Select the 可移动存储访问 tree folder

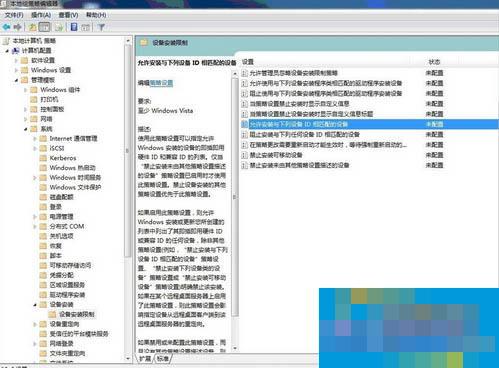70,265
